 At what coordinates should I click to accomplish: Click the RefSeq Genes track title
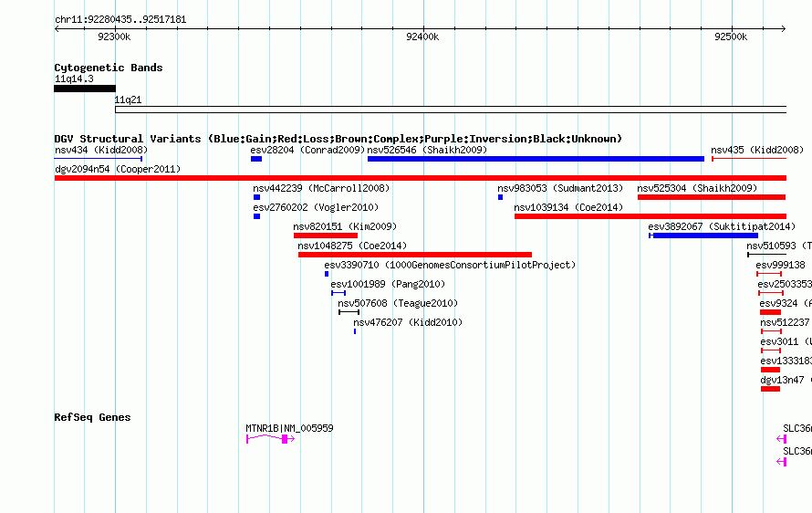pos(93,417)
